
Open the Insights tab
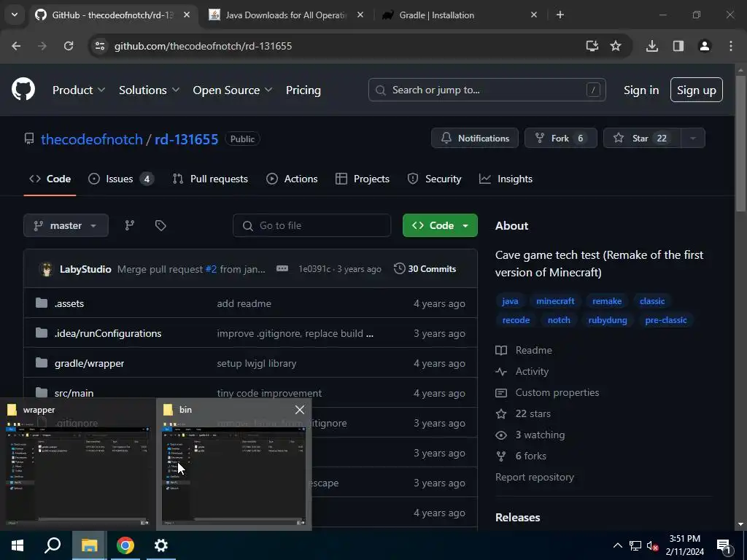coord(506,179)
